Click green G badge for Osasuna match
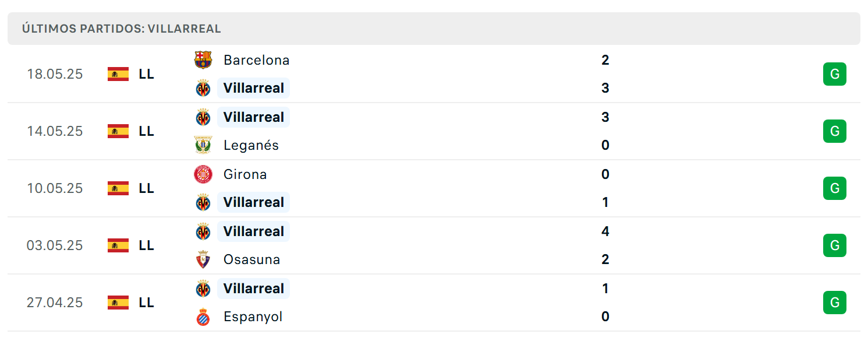This screenshot has height=341, width=868. 835,245
